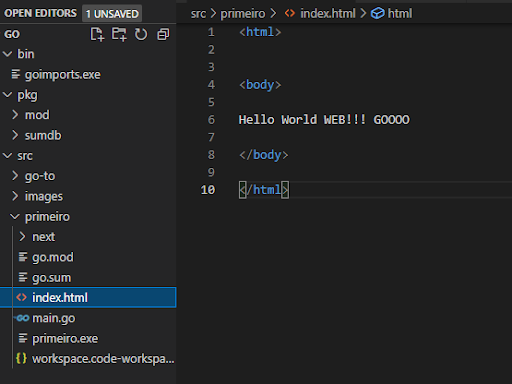Refresh the explorer with the refresh icon
The height and width of the screenshot is (384, 512).
[x=141, y=34]
